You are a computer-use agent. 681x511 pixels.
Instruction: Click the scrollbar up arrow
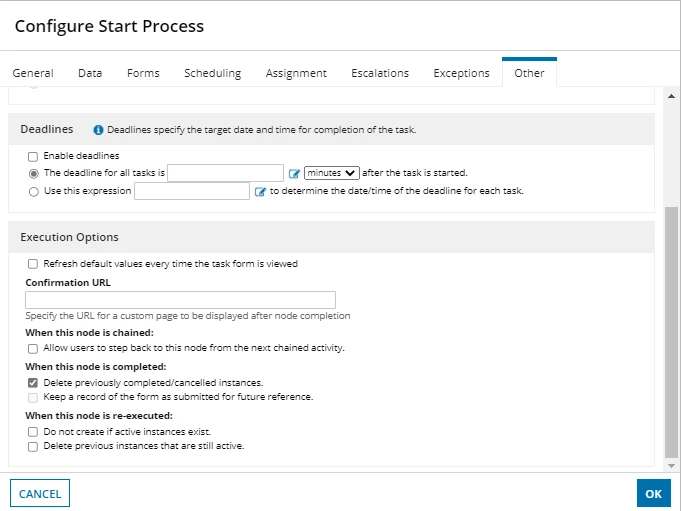(671, 96)
